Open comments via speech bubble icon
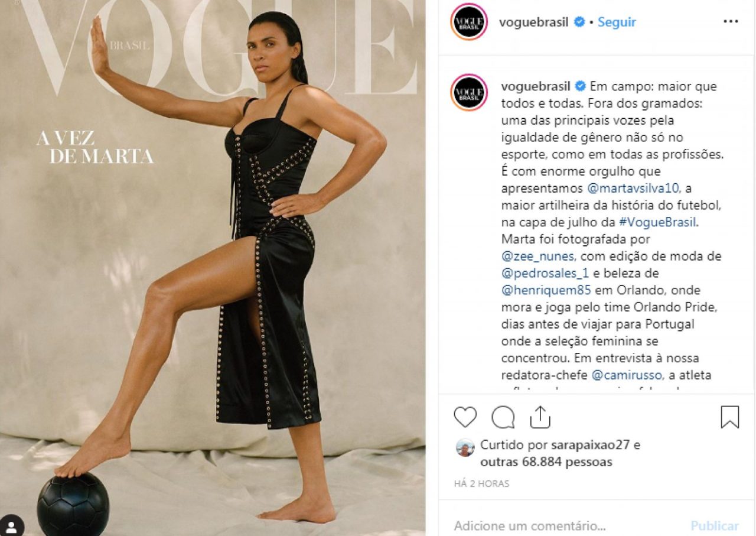The height and width of the screenshot is (536, 756). 503,417
